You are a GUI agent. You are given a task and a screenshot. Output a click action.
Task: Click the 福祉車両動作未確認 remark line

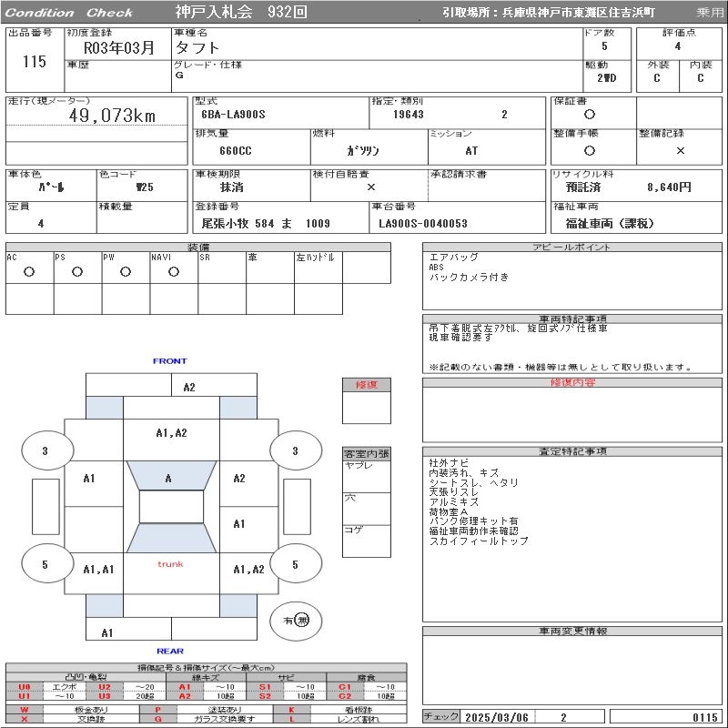(x=473, y=531)
